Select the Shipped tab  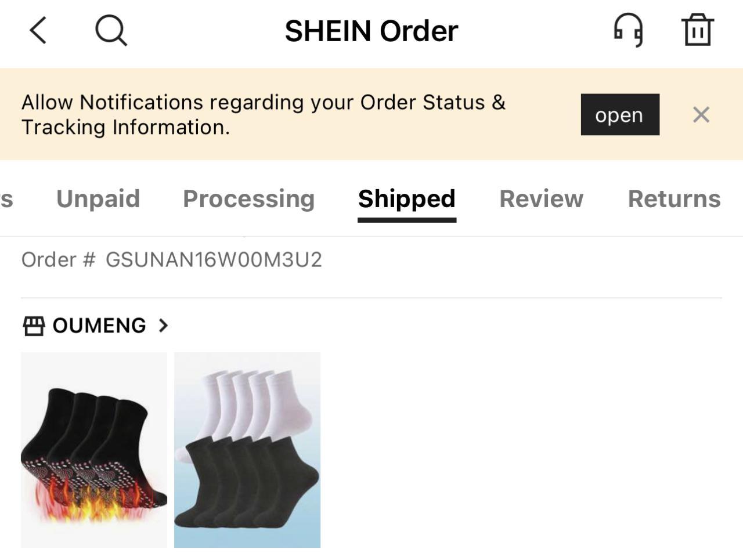(x=406, y=199)
